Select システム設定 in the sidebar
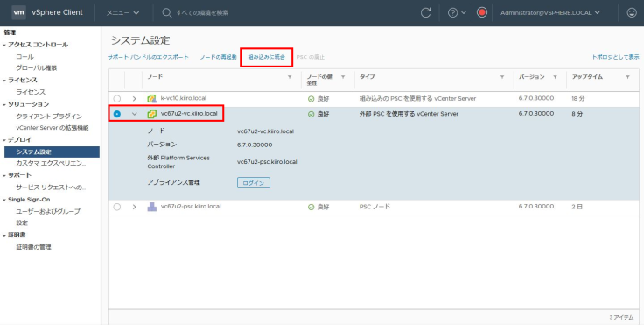 [x=52, y=152]
